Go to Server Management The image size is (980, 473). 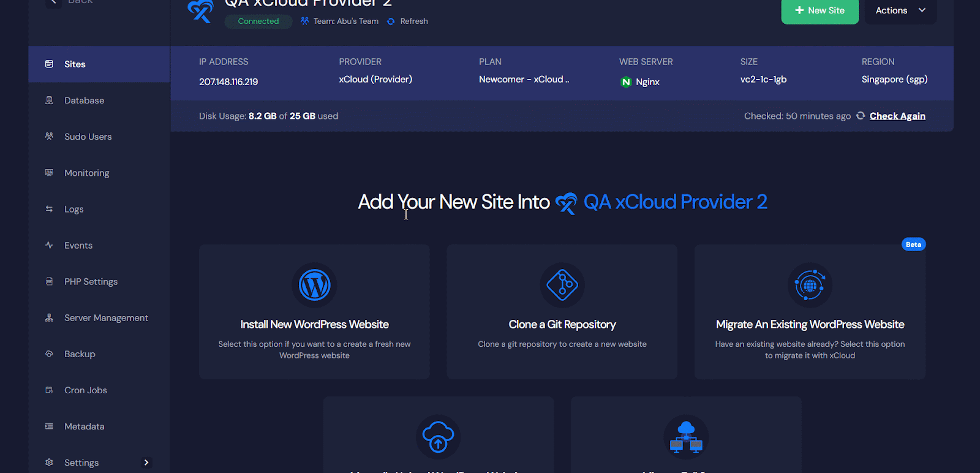point(99,317)
